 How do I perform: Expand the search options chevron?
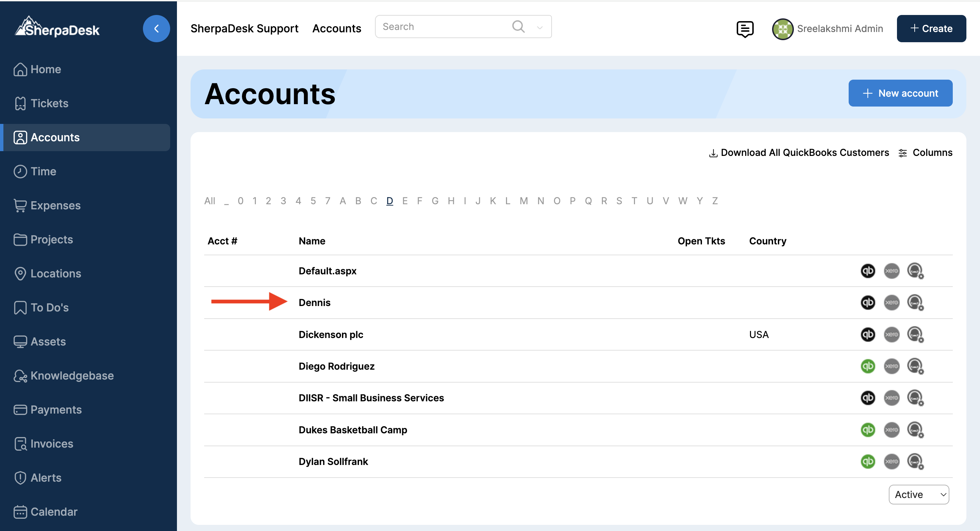coord(539,28)
